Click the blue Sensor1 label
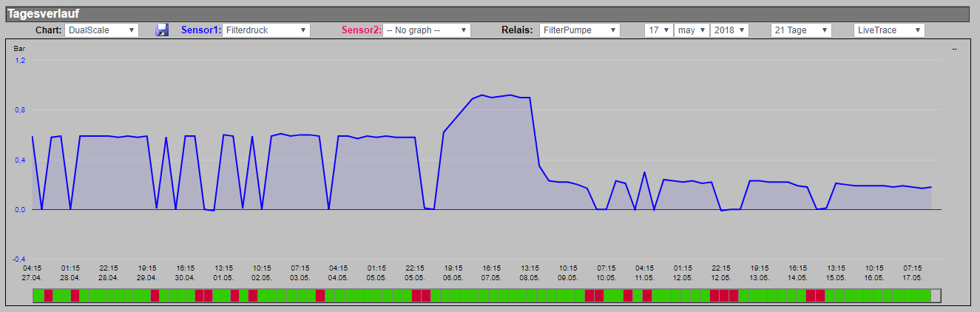This screenshot has height=312, width=980. point(201,30)
